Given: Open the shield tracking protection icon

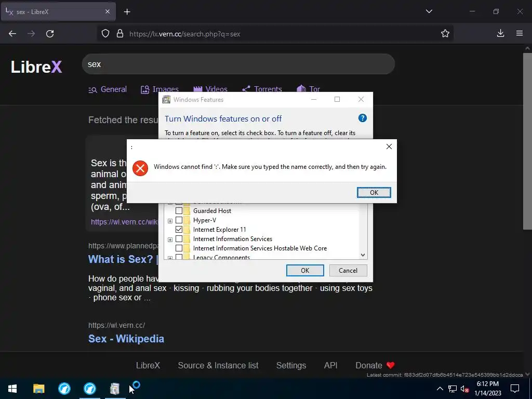Looking at the screenshot, I should (x=105, y=34).
